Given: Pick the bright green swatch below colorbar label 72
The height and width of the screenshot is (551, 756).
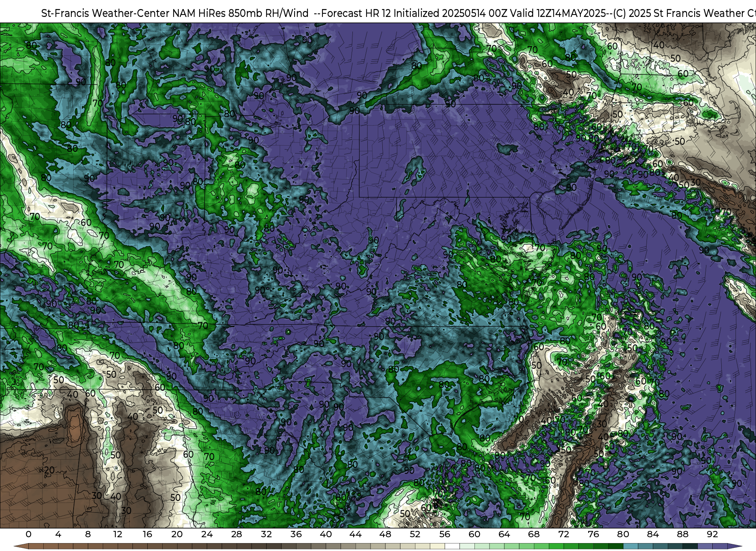Looking at the screenshot, I should point(556,546).
